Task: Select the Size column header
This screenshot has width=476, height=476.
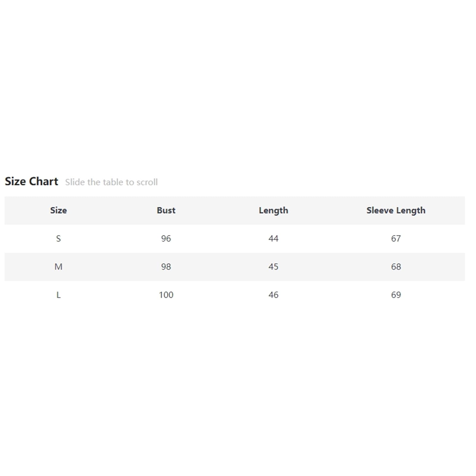Action: (58, 210)
